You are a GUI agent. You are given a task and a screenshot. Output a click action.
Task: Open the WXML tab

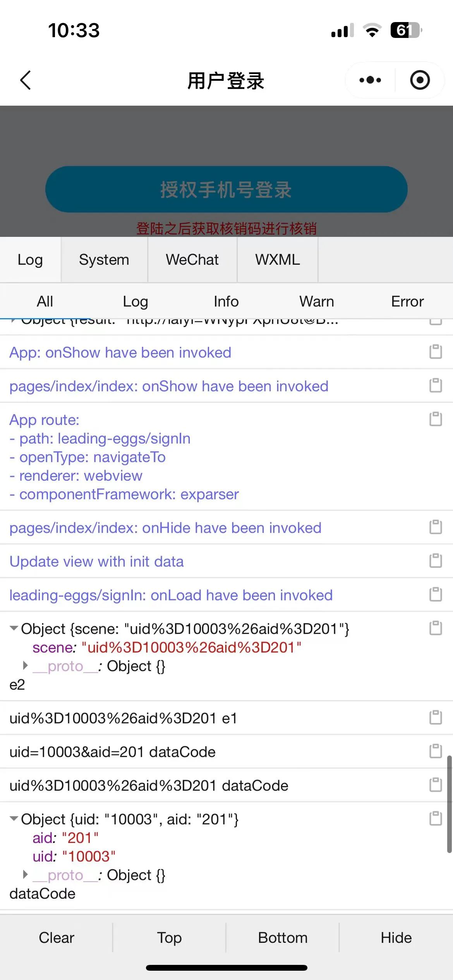[278, 259]
